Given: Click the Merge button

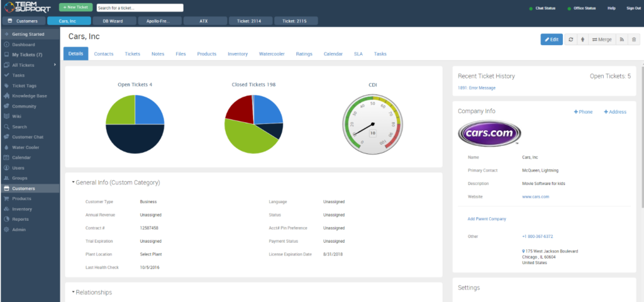Looking at the screenshot, I should pos(602,40).
